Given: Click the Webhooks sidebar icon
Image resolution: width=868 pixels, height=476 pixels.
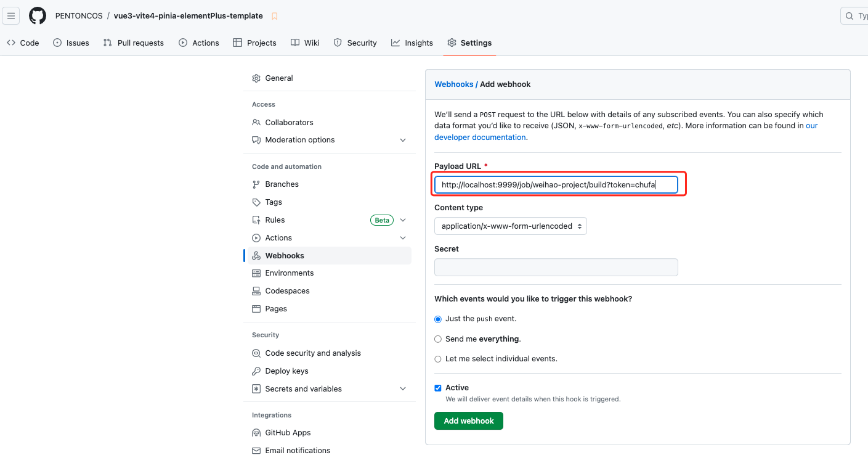Looking at the screenshot, I should (x=256, y=256).
